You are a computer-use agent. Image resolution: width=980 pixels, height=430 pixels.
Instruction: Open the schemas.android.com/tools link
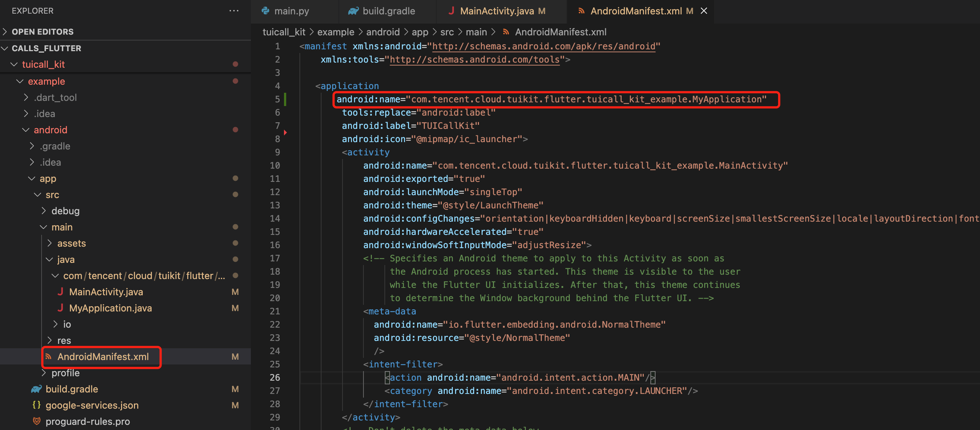pyautogui.click(x=475, y=59)
